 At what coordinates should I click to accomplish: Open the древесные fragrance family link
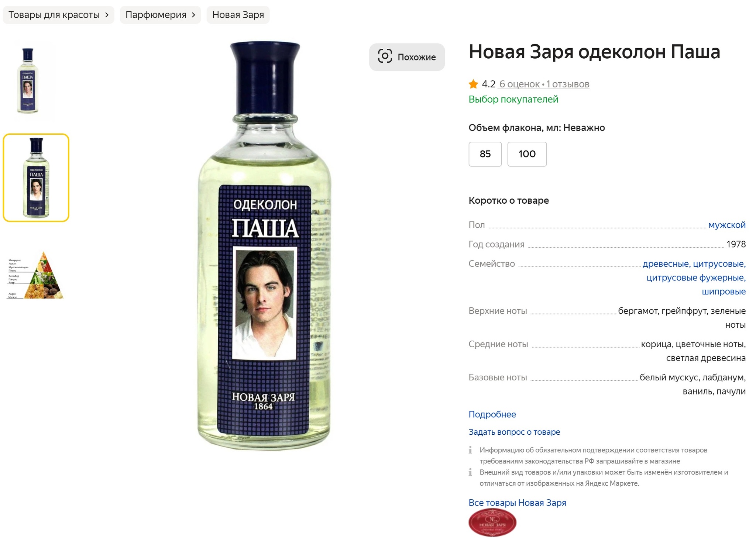(666, 263)
